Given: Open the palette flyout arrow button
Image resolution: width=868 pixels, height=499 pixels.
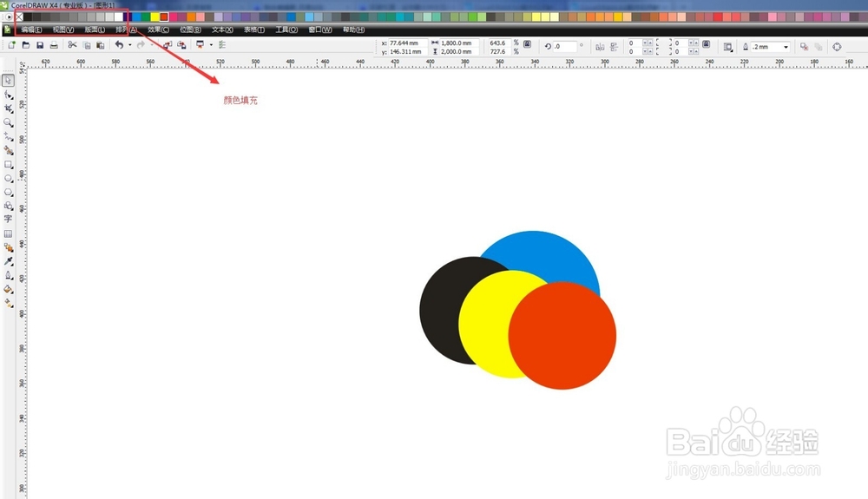Looking at the screenshot, I should tap(9, 17).
